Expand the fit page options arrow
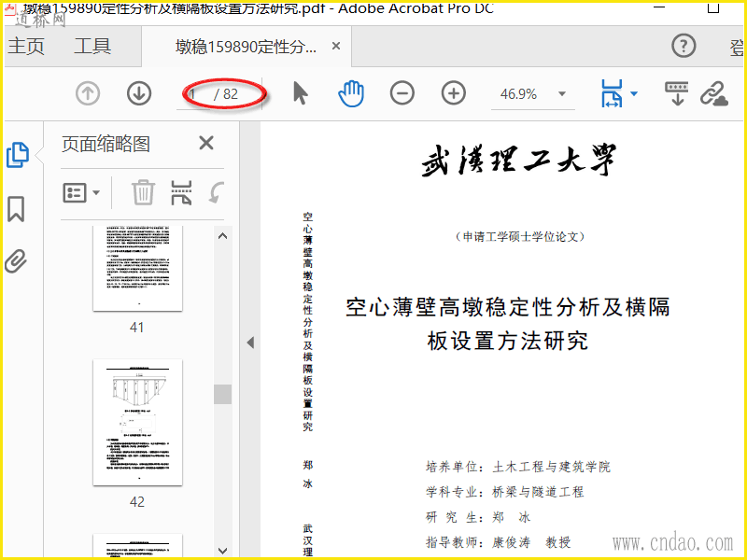Viewport: 747px width, 560px height. click(x=634, y=94)
